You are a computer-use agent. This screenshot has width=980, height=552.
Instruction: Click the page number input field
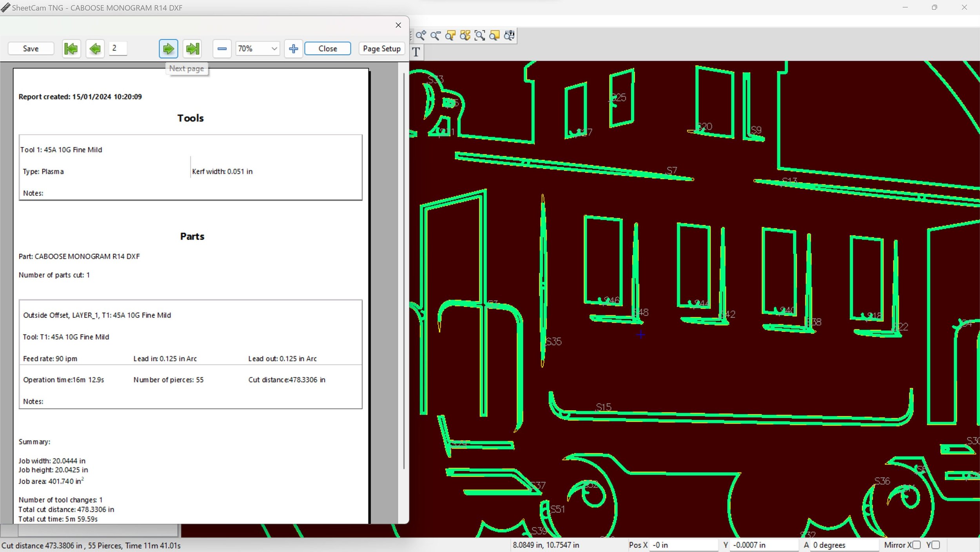coord(118,48)
